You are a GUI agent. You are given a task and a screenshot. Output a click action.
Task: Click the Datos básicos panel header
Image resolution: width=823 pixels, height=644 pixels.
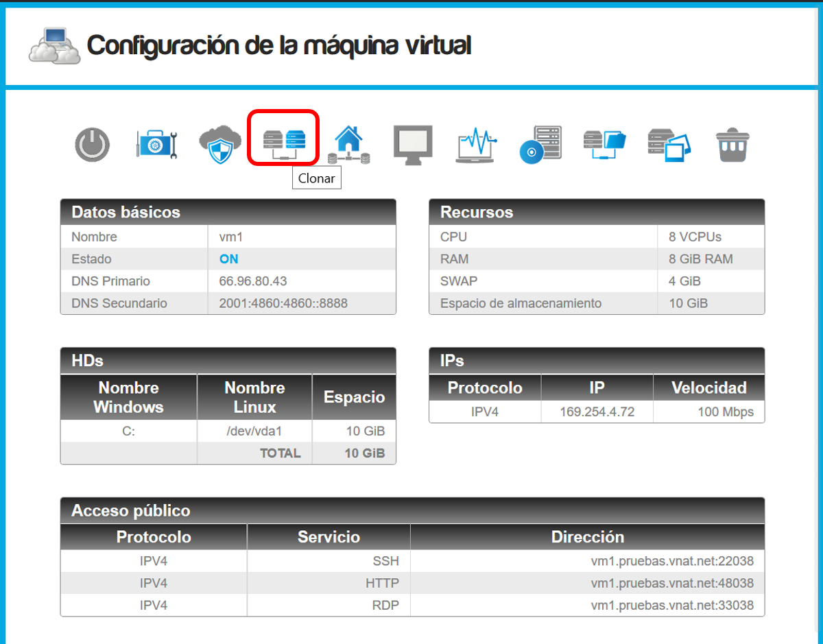click(x=228, y=212)
